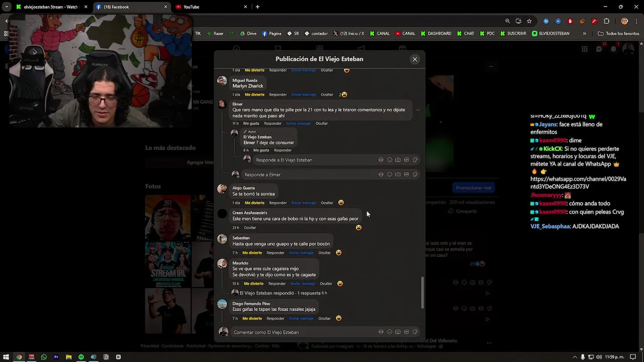644x362 pixels.
Task: Open the WhatsApp channel link in stream chat
Action: 578,183
